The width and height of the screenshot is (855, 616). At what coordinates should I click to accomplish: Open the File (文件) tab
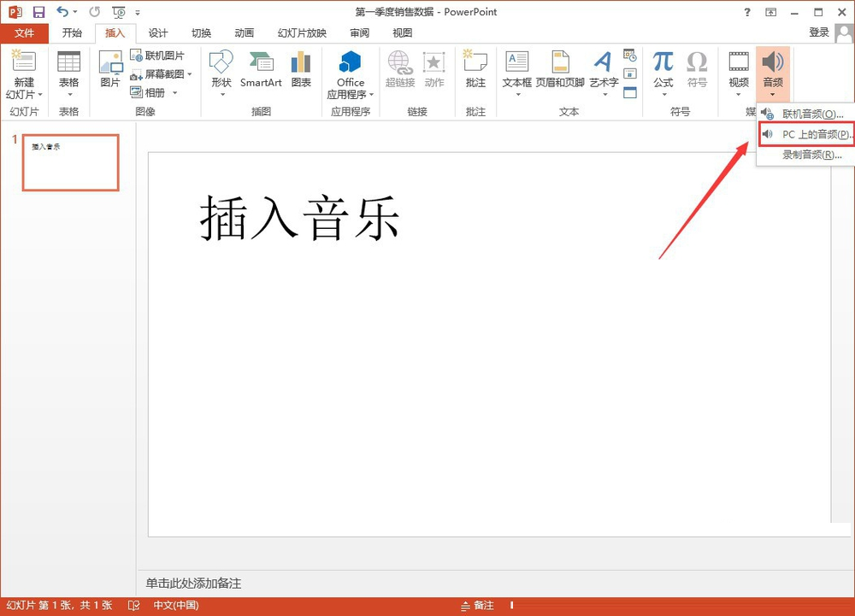tap(24, 32)
